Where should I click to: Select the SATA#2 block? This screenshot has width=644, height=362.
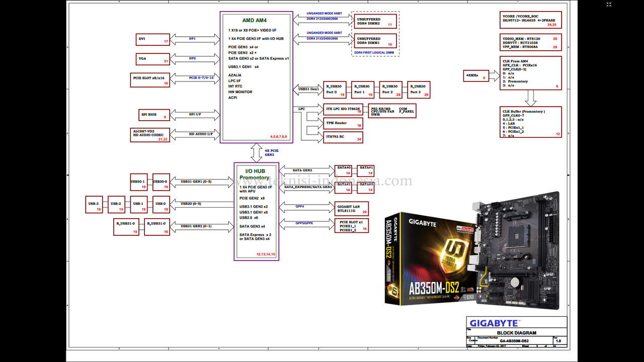(343, 187)
